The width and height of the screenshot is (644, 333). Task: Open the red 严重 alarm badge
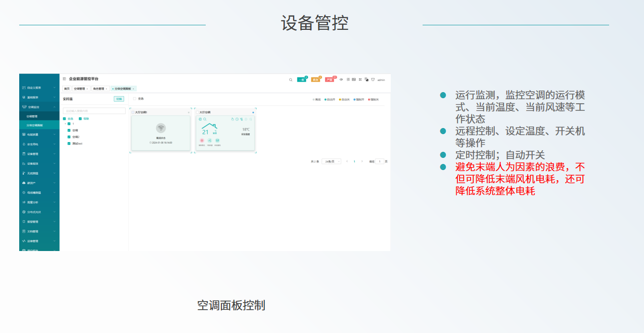[330, 79]
